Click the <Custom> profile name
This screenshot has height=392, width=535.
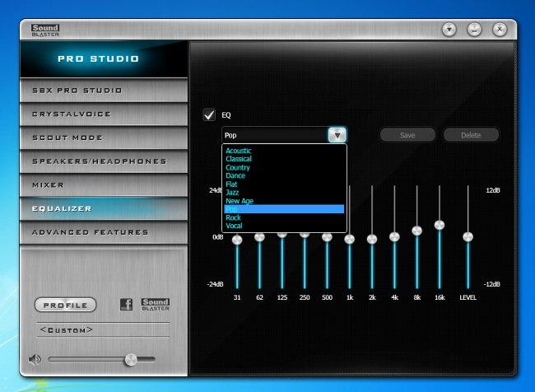click(66, 330)
